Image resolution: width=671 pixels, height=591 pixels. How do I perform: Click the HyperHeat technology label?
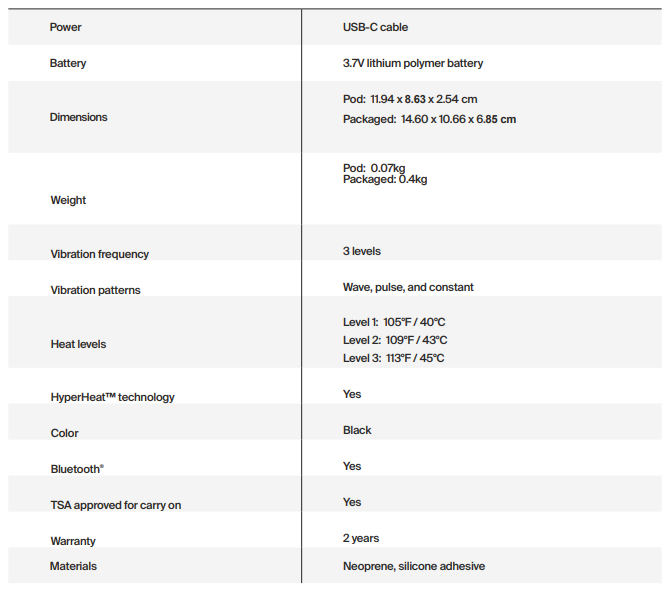[112, 397]
